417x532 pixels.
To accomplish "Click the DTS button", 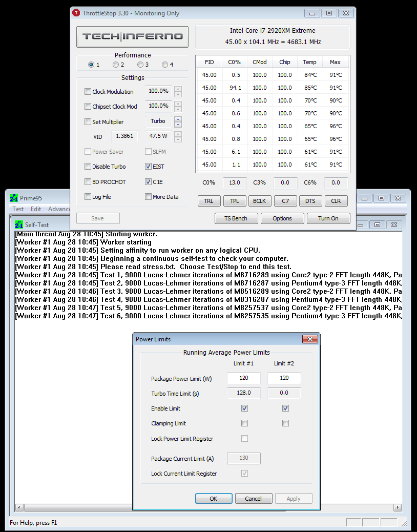I will coord(310,201).
